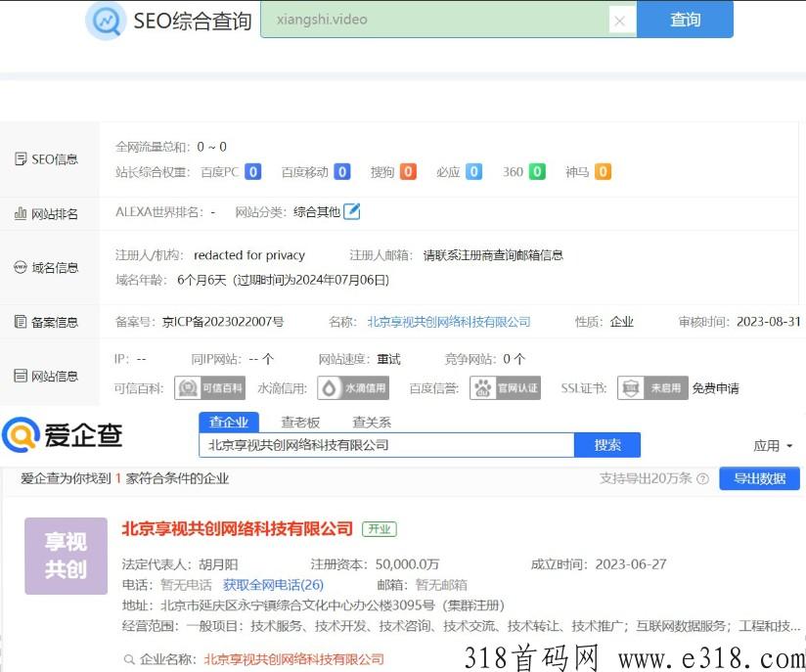Click ICP number 京ICP备2023022007号
The height and width of the screenshot is (672, 806).
click(x=223, y=322)
